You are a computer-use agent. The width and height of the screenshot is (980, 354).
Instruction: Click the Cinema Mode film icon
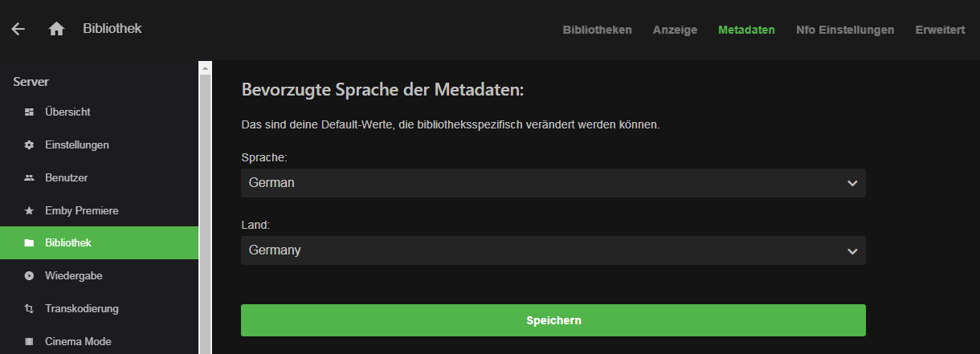[30, 341]
